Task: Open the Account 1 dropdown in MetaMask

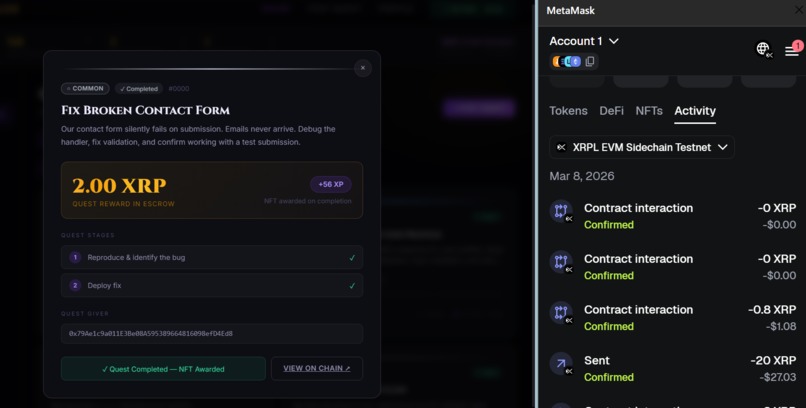Action: click(583, 41)
